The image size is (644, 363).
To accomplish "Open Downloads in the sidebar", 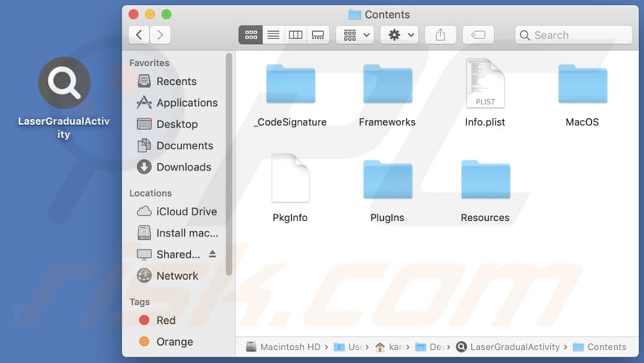I will click(183, 166).
